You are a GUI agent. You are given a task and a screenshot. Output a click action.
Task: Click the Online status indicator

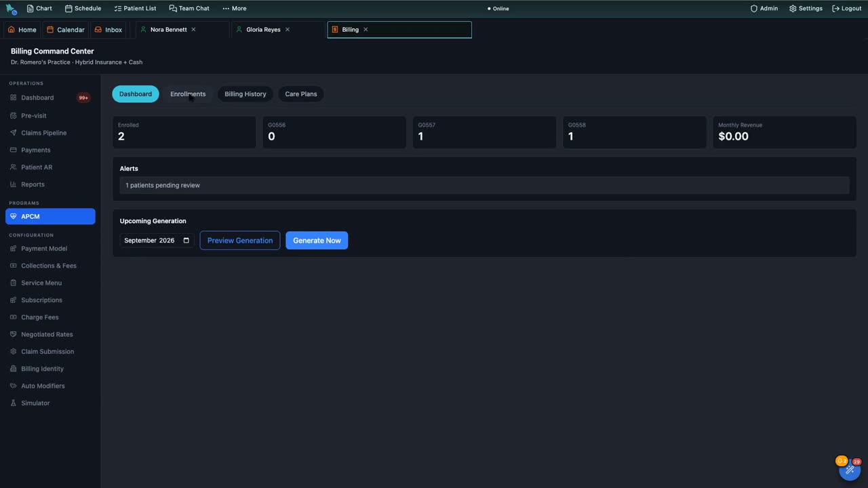pyautogui.click(x=498, y=9)
